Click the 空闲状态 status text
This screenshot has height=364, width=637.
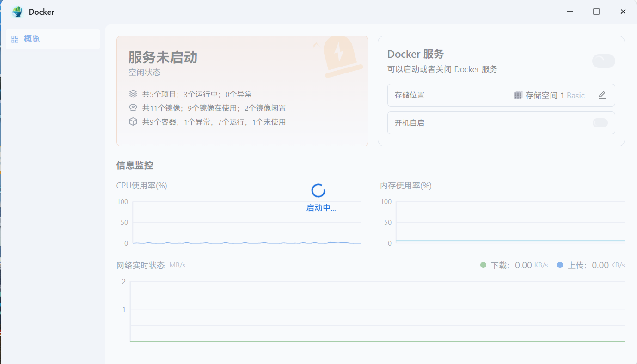145,73
